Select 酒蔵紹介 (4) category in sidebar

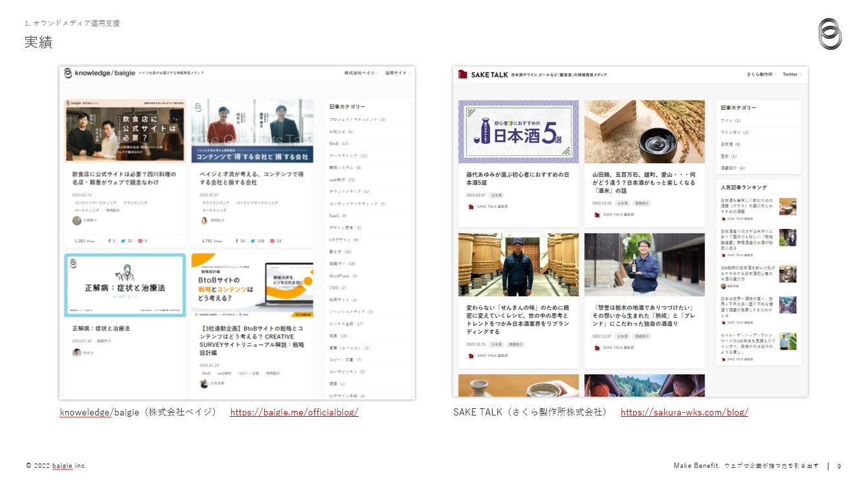pyautogui.click(x=733, y=168)
